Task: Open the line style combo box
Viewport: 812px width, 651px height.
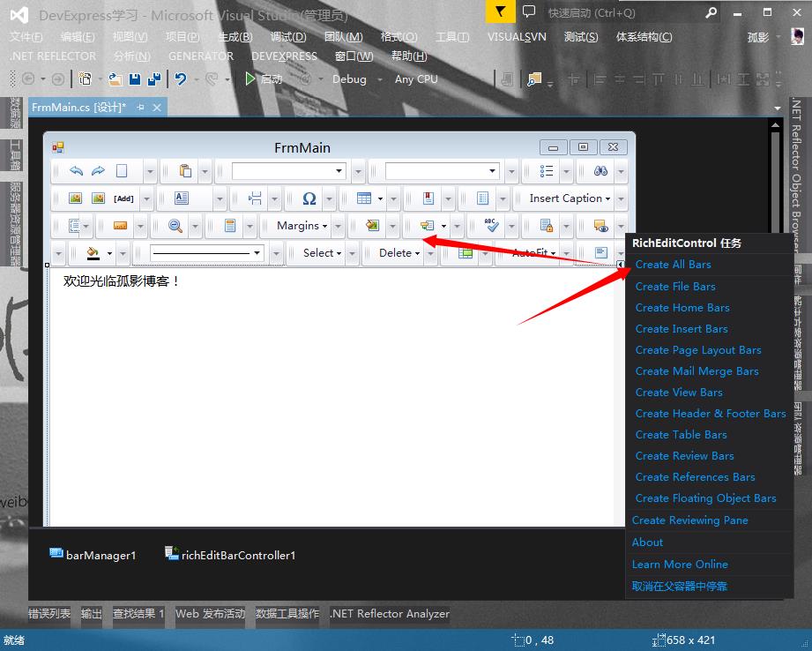Action: click(x=207, y=253)
